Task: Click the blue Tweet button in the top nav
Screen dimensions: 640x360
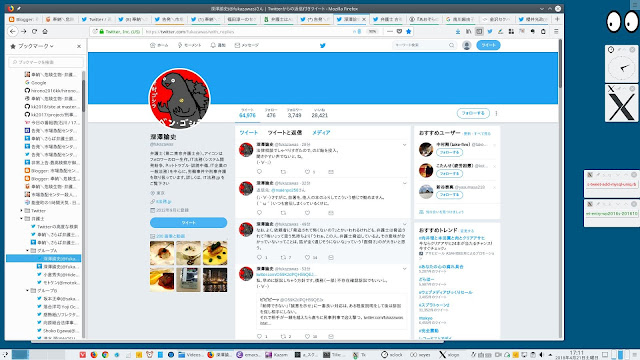Action: click(x=488, y=45)
